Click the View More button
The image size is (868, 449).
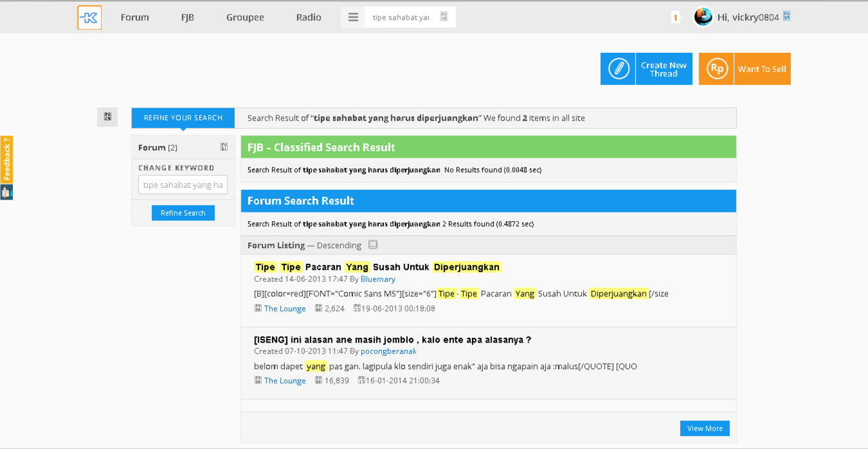click(705, 429)
